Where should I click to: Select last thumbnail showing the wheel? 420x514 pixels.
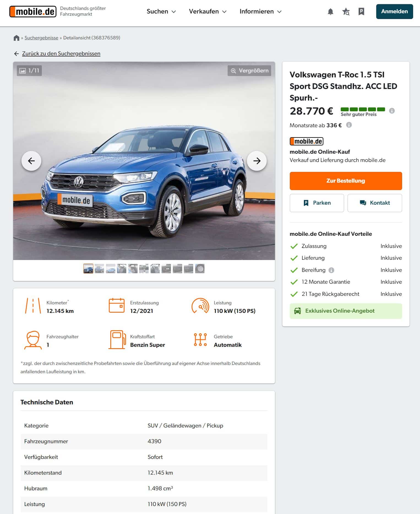[x=200, y=269]
